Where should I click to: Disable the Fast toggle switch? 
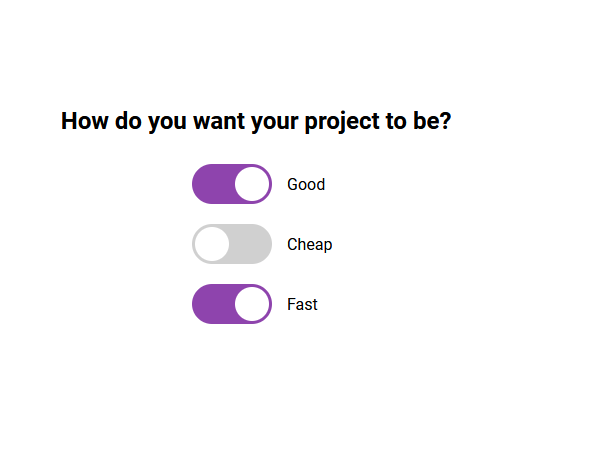click(232, 304)
